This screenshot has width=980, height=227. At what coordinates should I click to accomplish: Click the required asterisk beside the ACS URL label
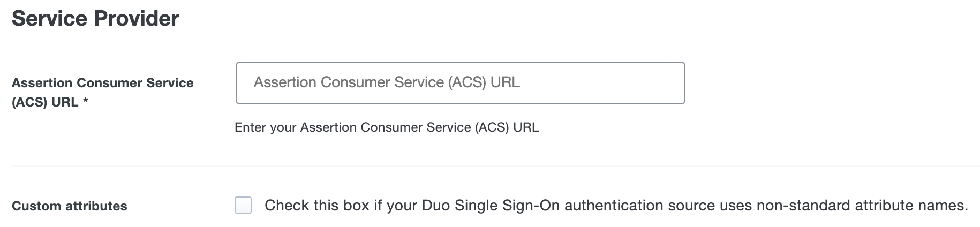tap(85, 102)
